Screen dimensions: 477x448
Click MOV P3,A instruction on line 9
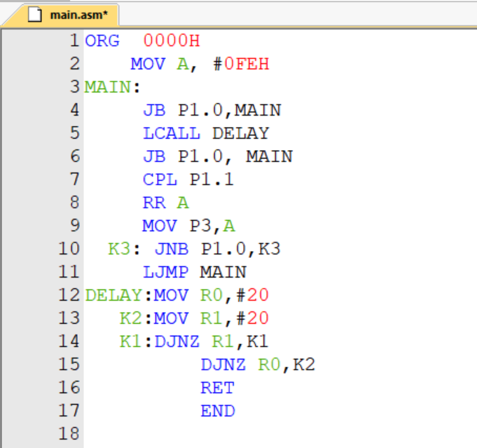(188, 226)
